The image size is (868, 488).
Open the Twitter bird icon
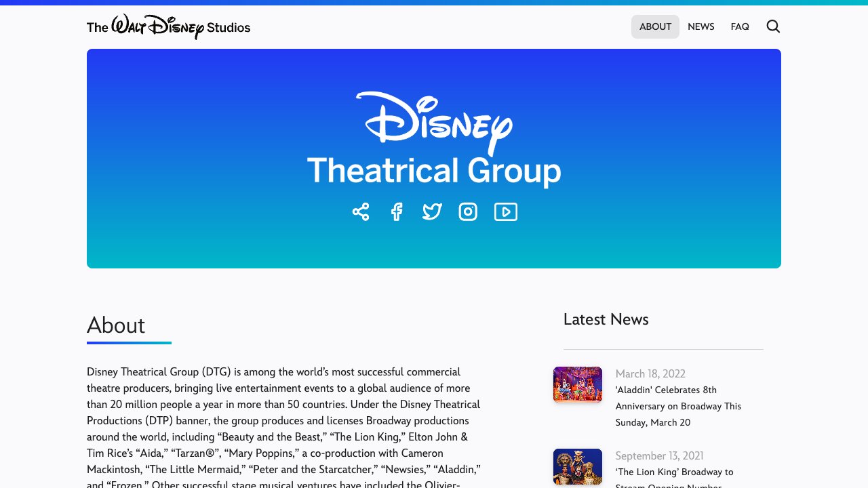click(x=432, y=211)
